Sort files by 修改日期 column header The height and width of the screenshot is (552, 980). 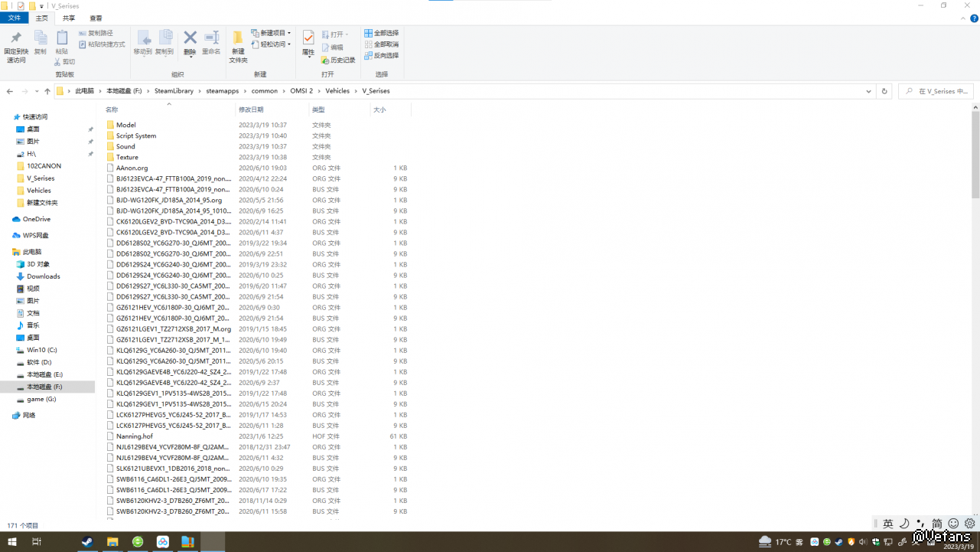click(x=250, y=110)
